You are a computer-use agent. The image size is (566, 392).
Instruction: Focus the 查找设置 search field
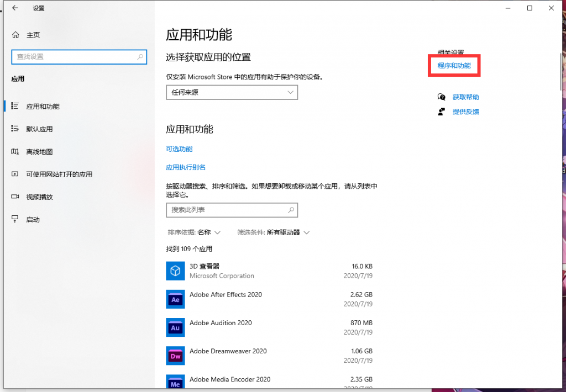coord(79,57)
